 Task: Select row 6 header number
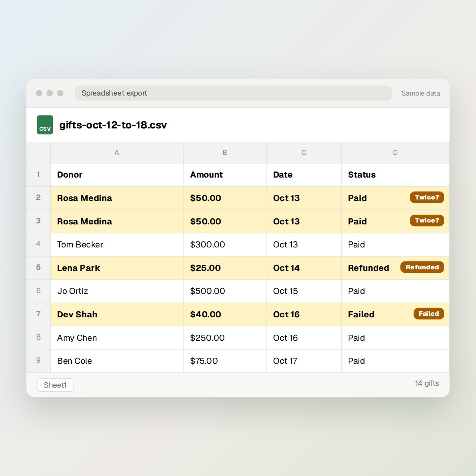[38, 291]
